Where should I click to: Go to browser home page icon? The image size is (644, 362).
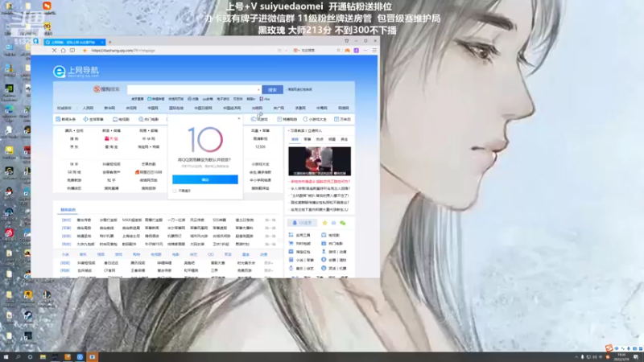pyautogui.click(x=64, y=51)
